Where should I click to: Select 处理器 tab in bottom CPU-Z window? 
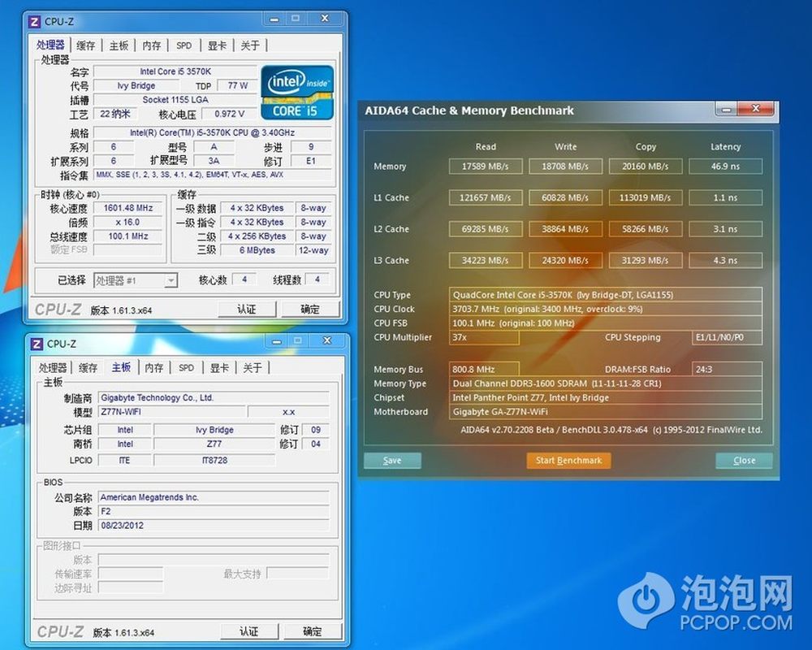pyautogui.click(x=52, y=368)
